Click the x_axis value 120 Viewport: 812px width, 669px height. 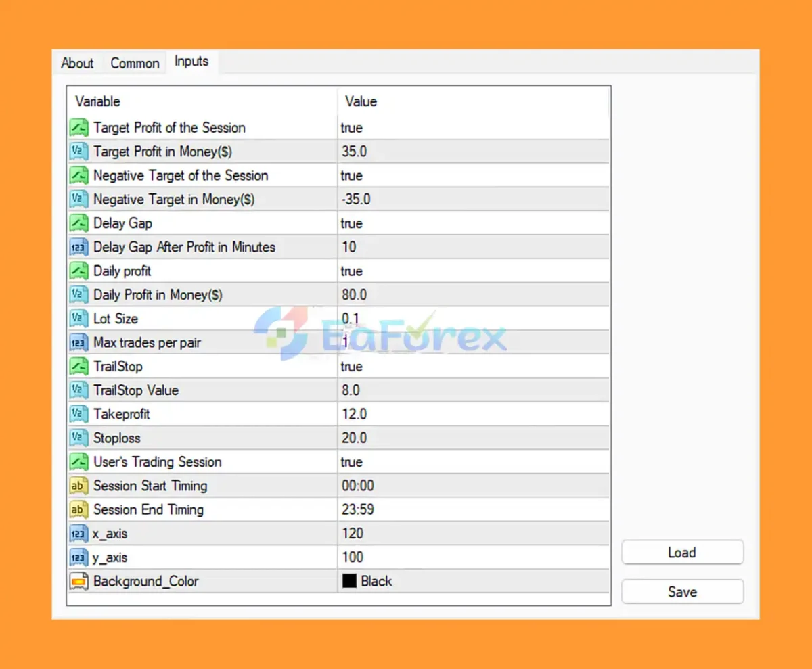click(353, 534)
